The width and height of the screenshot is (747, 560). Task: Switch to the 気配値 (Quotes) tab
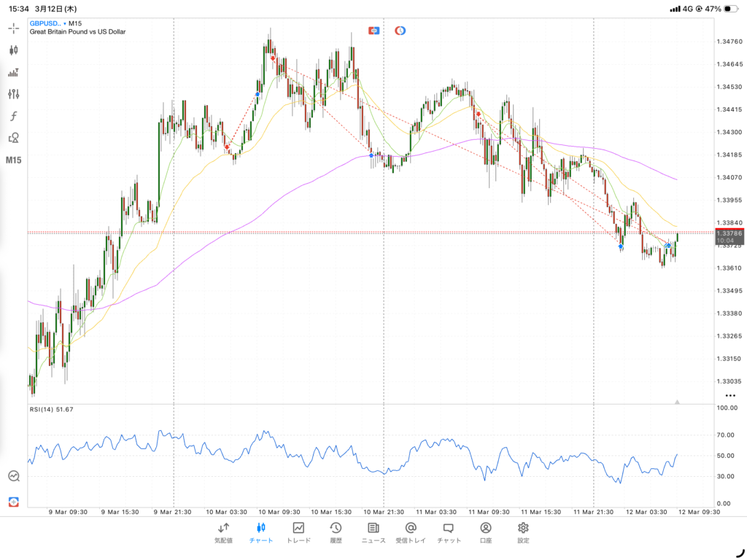[223, 532]
